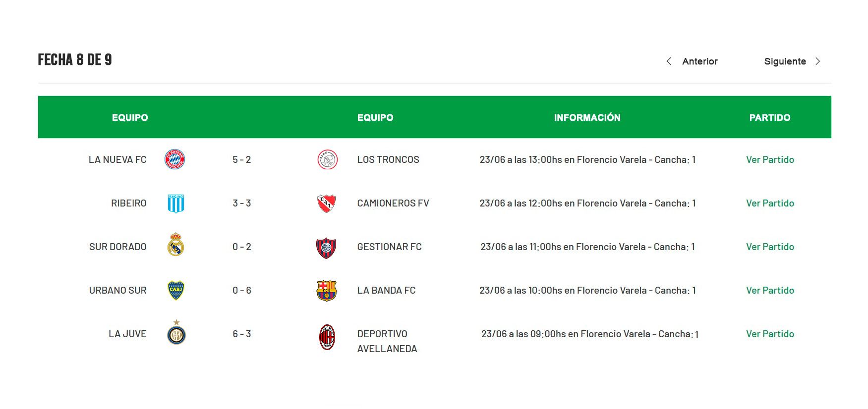Click the Siguiente navigation link

coord(785,61)
